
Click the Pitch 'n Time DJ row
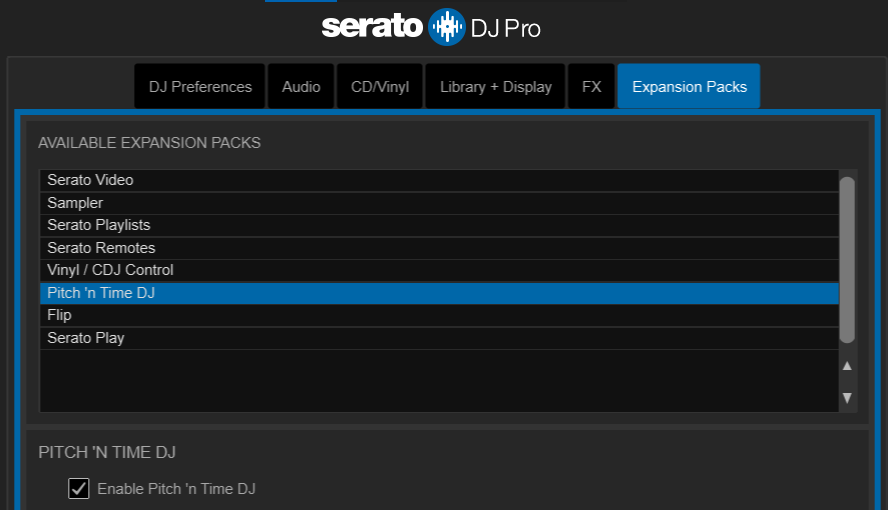point(439,293)
